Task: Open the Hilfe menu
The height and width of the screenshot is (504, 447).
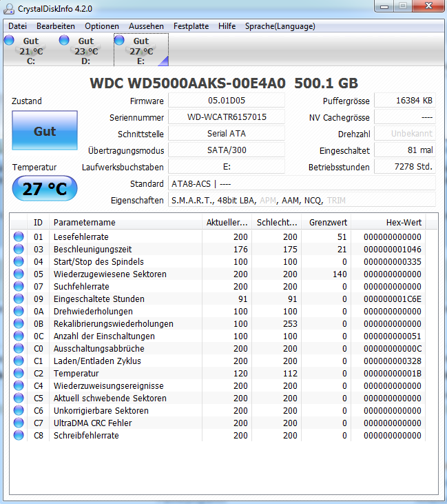Action: click(227, 26)
